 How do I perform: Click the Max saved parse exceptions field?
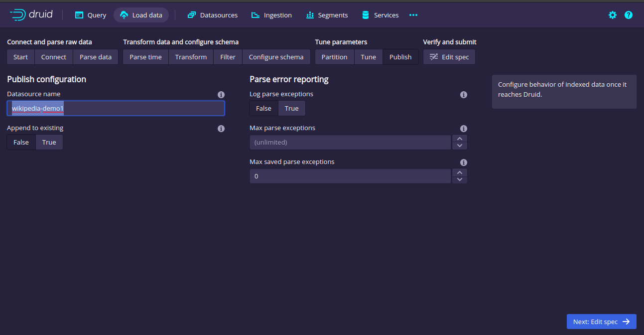[x=350, y=176]
